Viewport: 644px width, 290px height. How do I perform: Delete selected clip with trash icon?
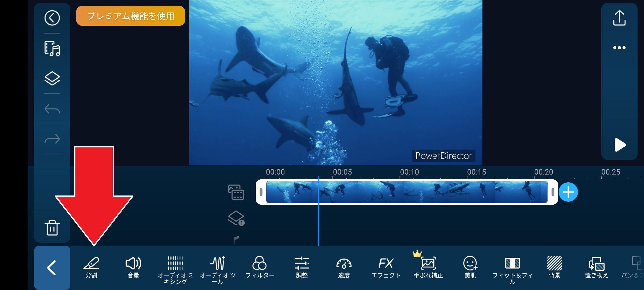tap(52, 228)
